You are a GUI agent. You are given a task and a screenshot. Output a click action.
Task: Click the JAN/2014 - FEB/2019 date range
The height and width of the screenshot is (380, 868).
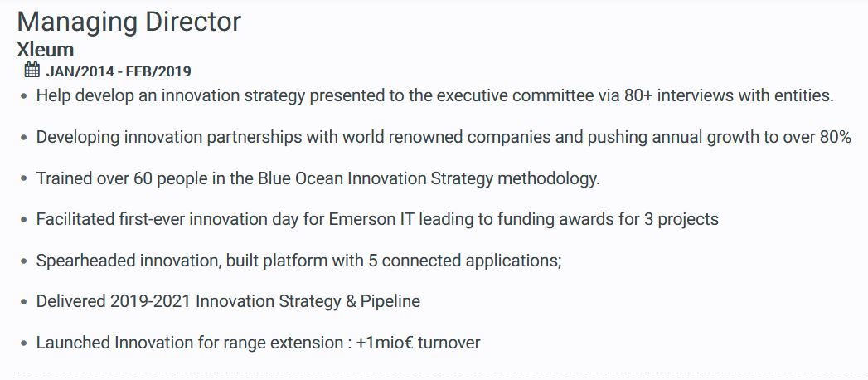point(119,71)
